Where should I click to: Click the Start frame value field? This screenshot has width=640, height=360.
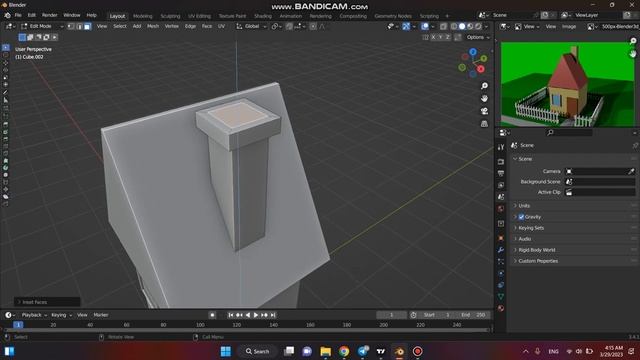438,315
